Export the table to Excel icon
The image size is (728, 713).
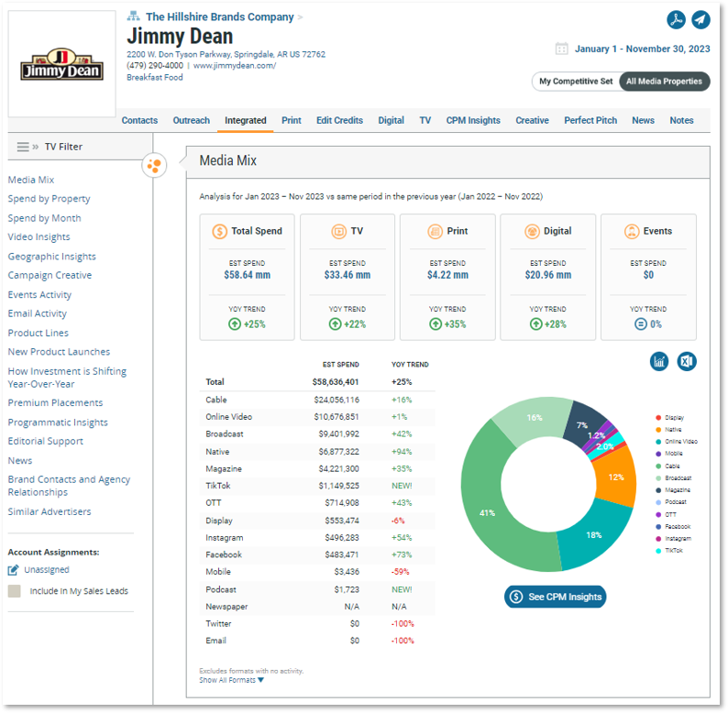tap(687, 361)
